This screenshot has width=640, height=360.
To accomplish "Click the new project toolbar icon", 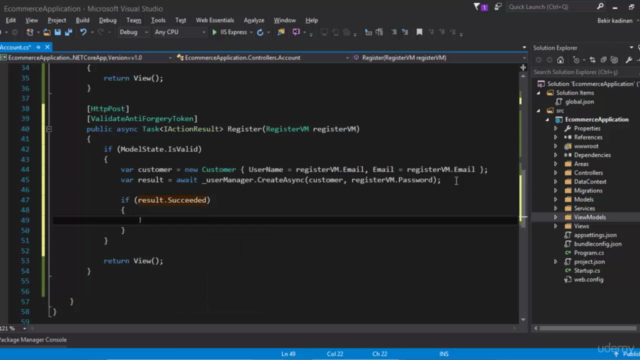I will [30, 32].
